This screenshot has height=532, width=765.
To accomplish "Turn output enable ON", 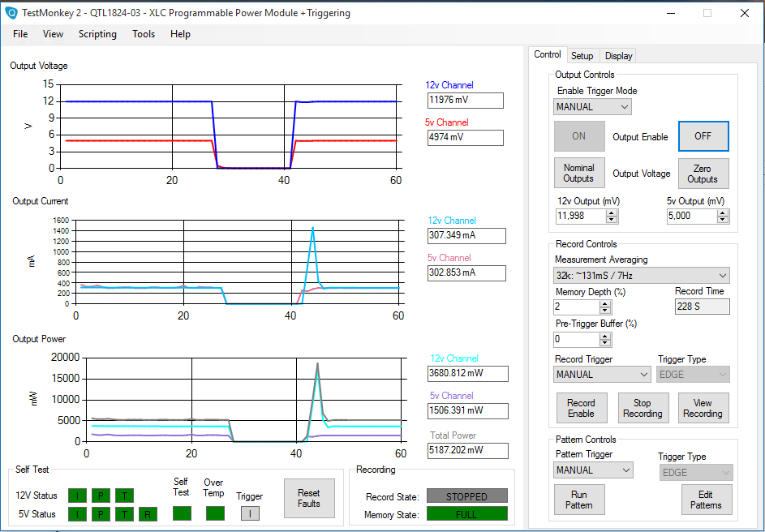I will [x=578, y=136].
